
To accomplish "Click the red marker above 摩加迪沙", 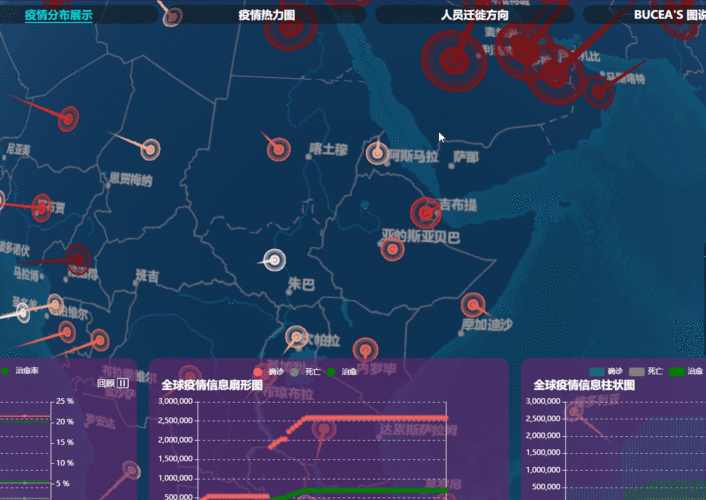I will pyautogui.click(x=473, y=303).
